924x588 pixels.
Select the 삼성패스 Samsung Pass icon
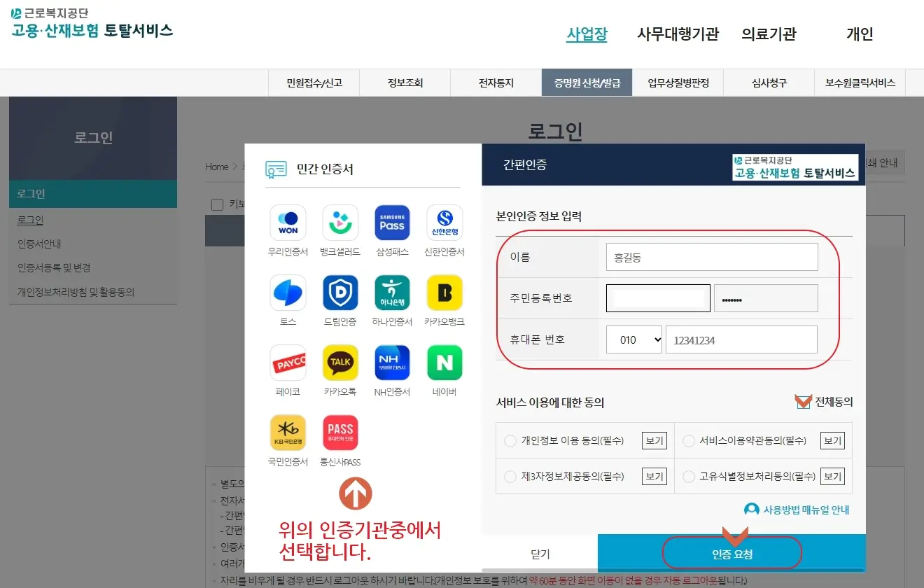click(x=392, y=223)
